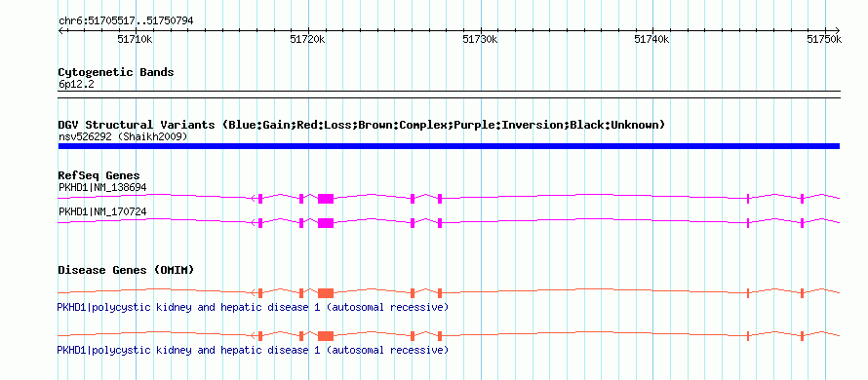Open the RefSeq Genes track title

99,176
